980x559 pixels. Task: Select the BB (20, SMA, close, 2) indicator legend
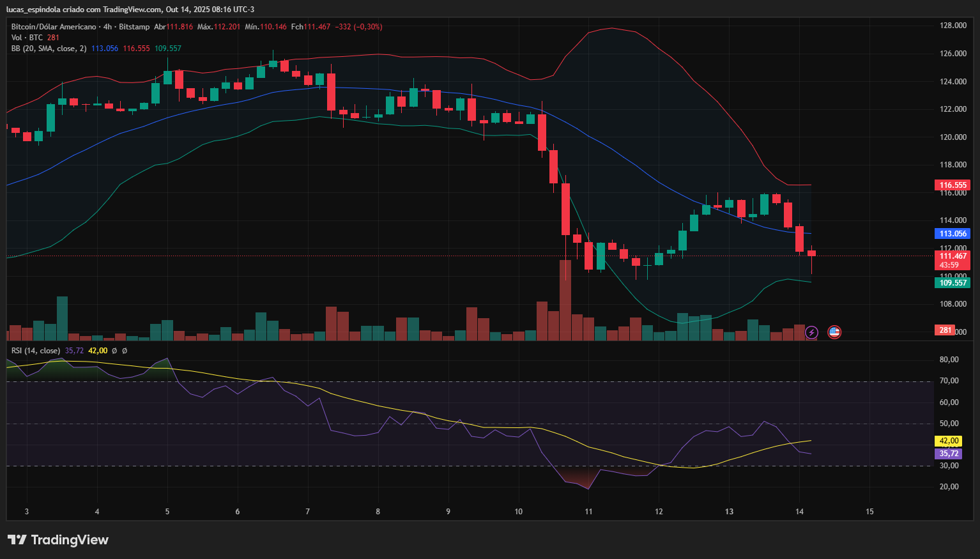[x=49, y=49]
